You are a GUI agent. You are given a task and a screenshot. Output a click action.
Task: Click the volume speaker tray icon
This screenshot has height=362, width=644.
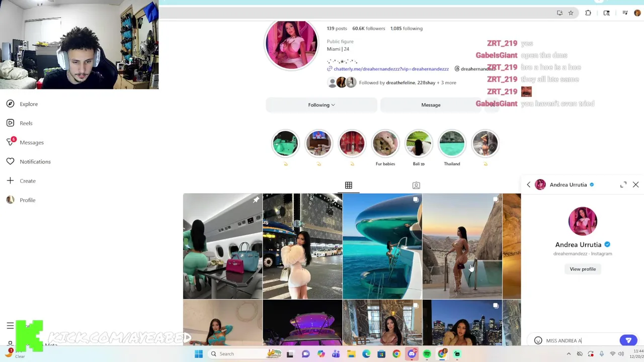click(621, 354)
